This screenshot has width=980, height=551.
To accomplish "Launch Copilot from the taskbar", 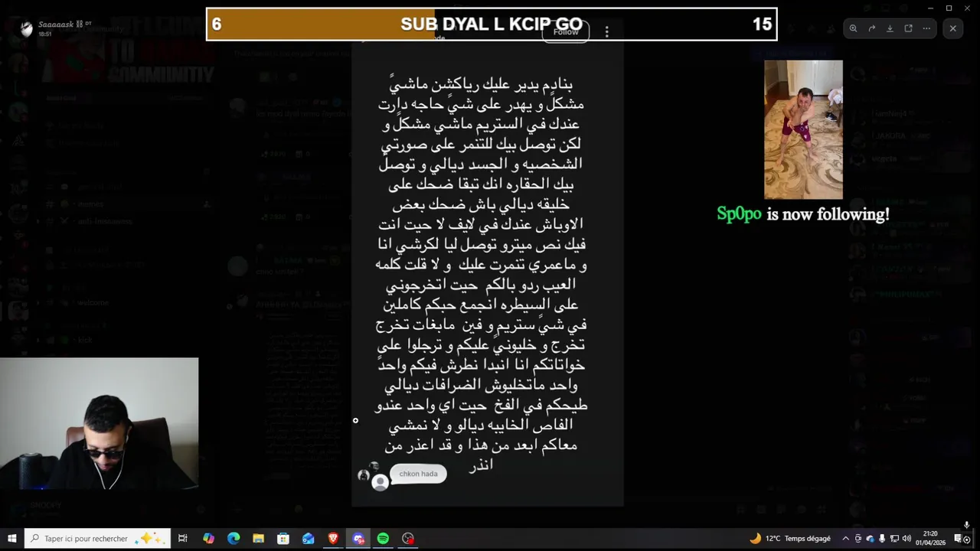I will tap(208, 539).
